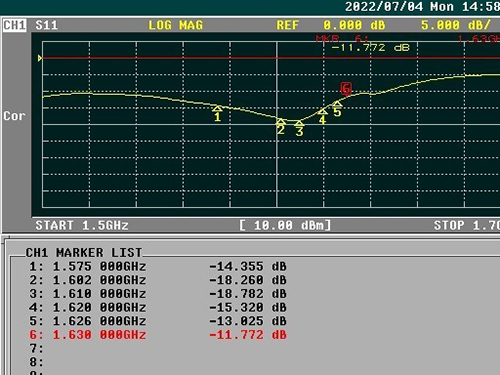Viewport: 500px width, 375px height.
Task: Select marker list row 3 at 1.610 GHz
Action: pyautogui.click(x=158, y=294)
